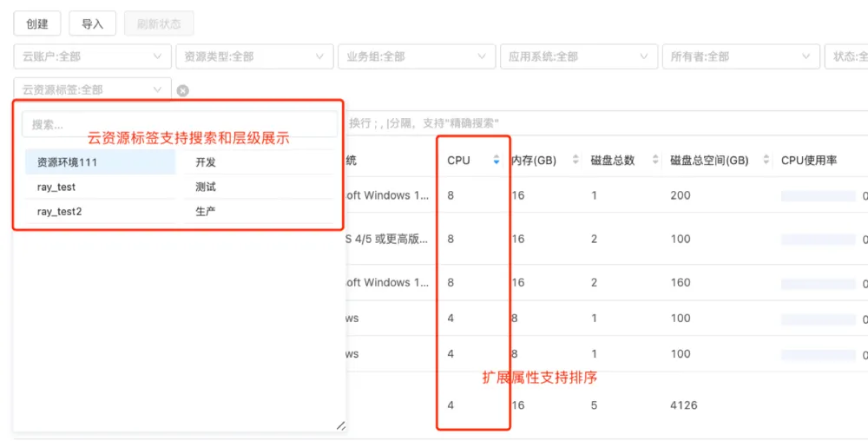
Task: Click the CPU使用率 column header
Action: pos(809,161)
